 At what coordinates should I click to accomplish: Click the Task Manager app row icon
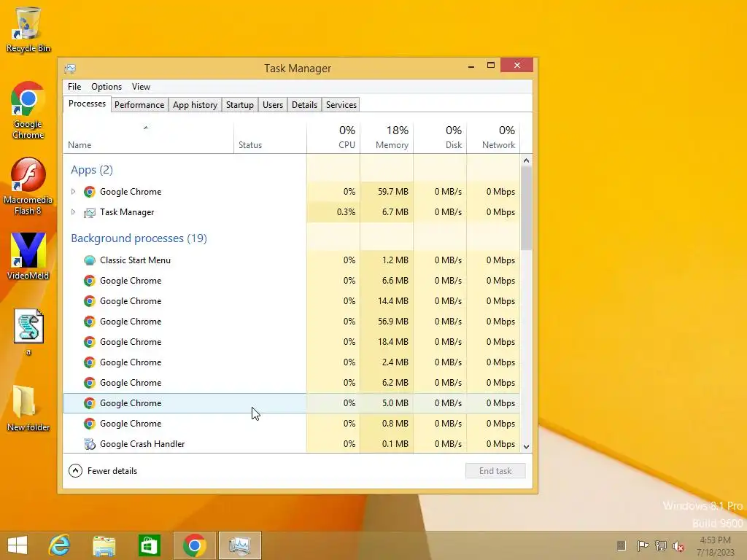[x=89, y=212]
